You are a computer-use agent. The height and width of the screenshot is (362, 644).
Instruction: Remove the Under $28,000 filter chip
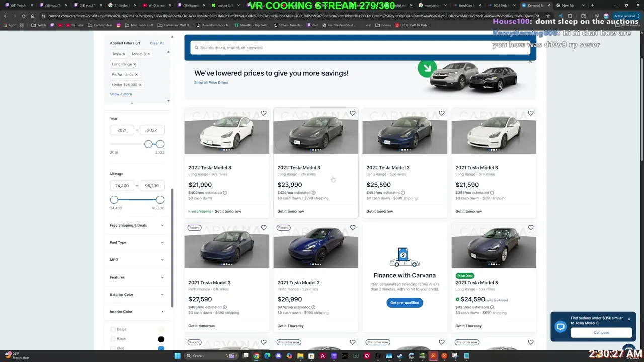click(140, 85)
